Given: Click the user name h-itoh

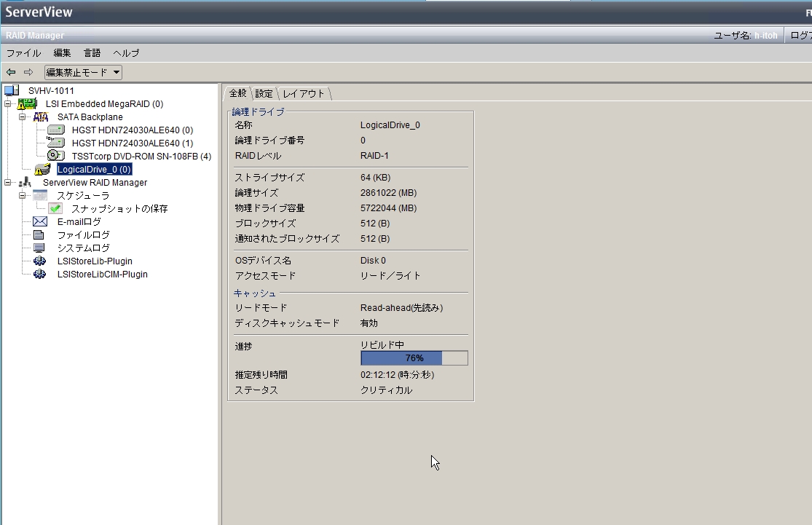Looking at the screenshot, I should (766, 35).
